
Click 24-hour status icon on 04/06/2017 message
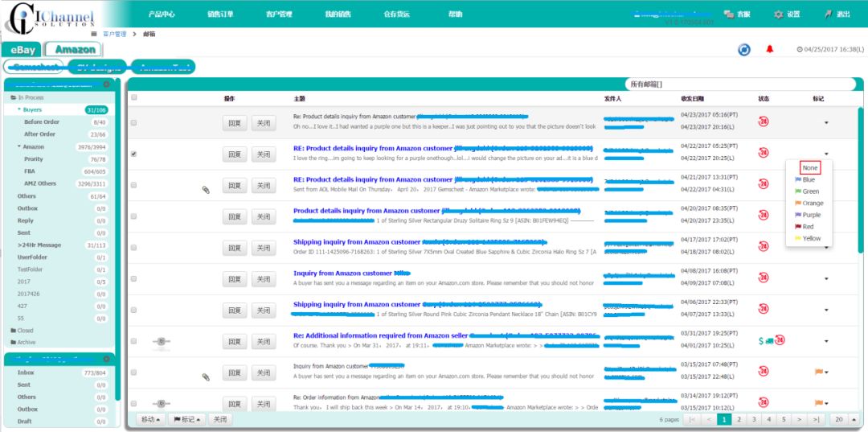764,308
